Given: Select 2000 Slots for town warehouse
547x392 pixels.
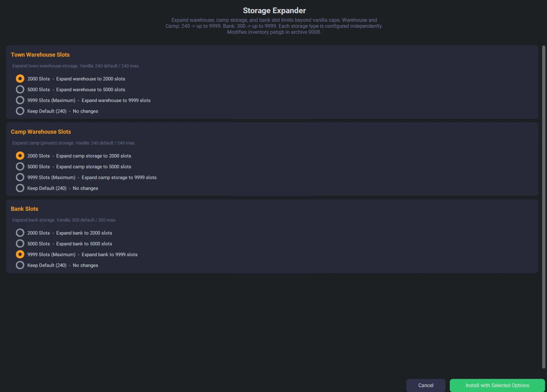Looking at the screenshot, I should click(20, 79).
